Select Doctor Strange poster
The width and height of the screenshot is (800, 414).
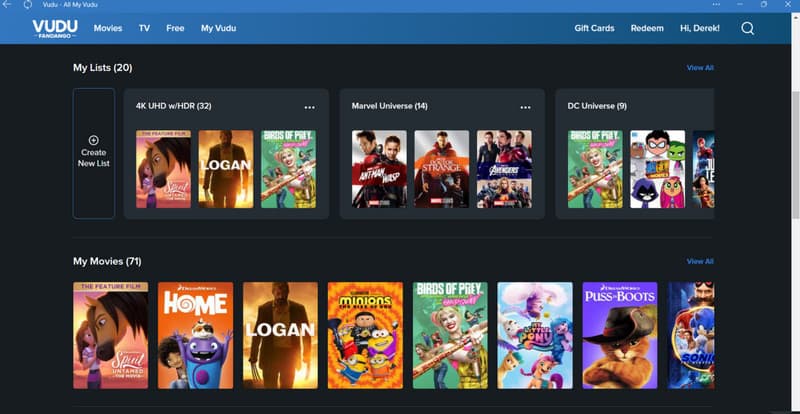441,169
